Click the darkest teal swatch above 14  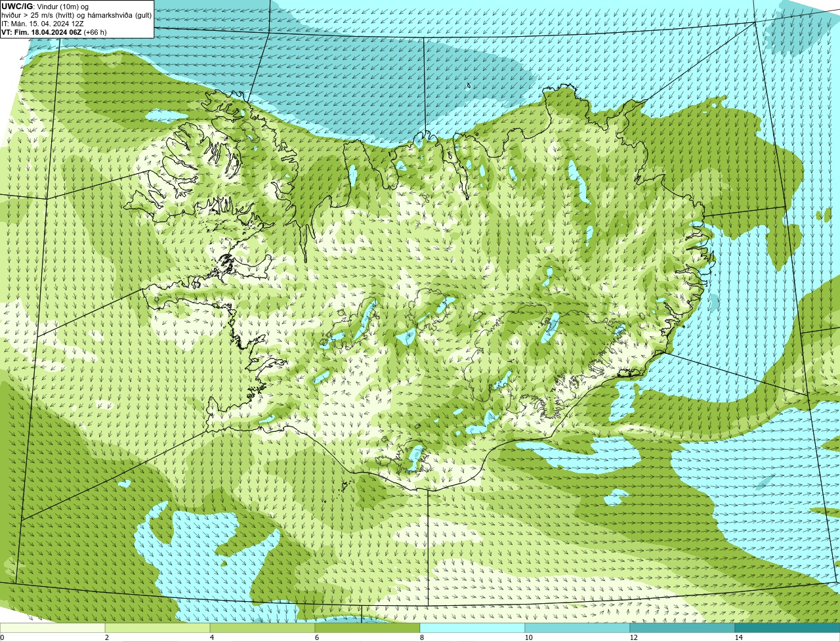click(x=787, y=628)
